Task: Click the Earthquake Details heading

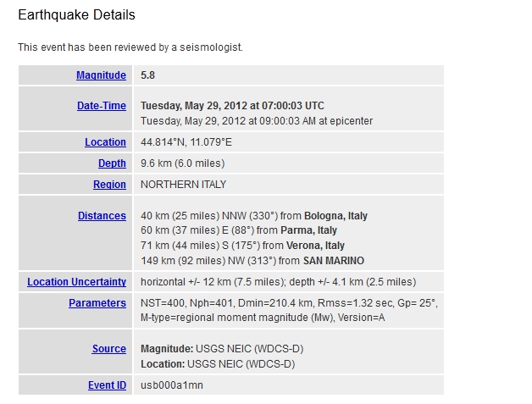Action: 76,15
